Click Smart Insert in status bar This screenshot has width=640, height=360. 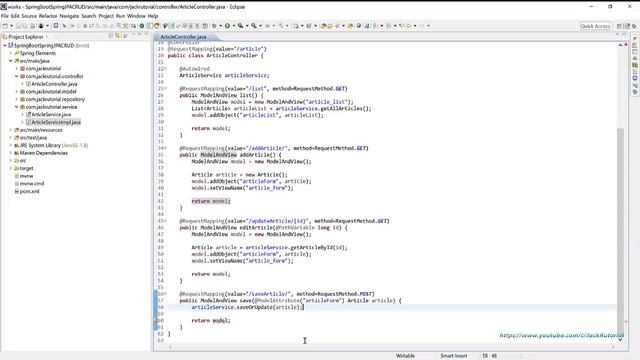(453, 356)
